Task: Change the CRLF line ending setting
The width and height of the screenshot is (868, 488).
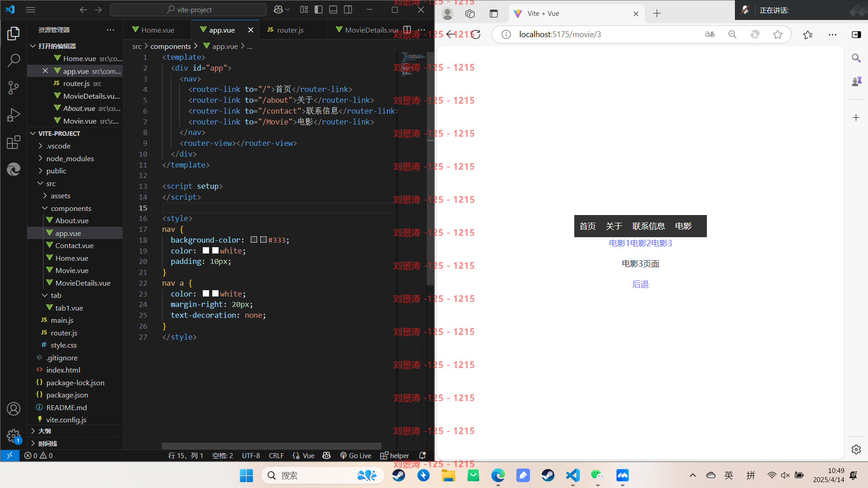Action: [x=276, y=455]
